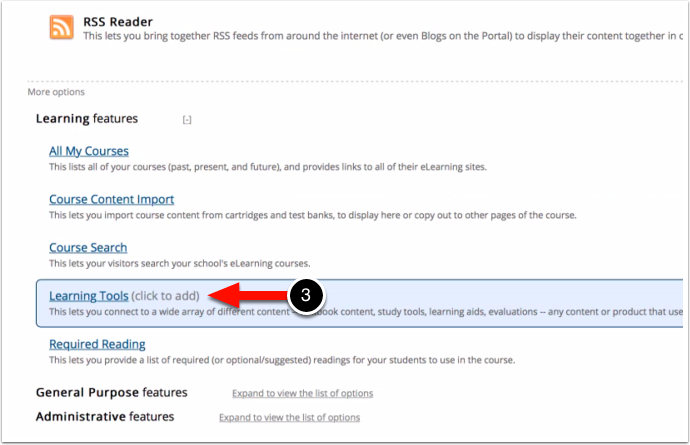Open the All My Courses link
This screenshot has height=445, width=690.
[x=89, y=151]
